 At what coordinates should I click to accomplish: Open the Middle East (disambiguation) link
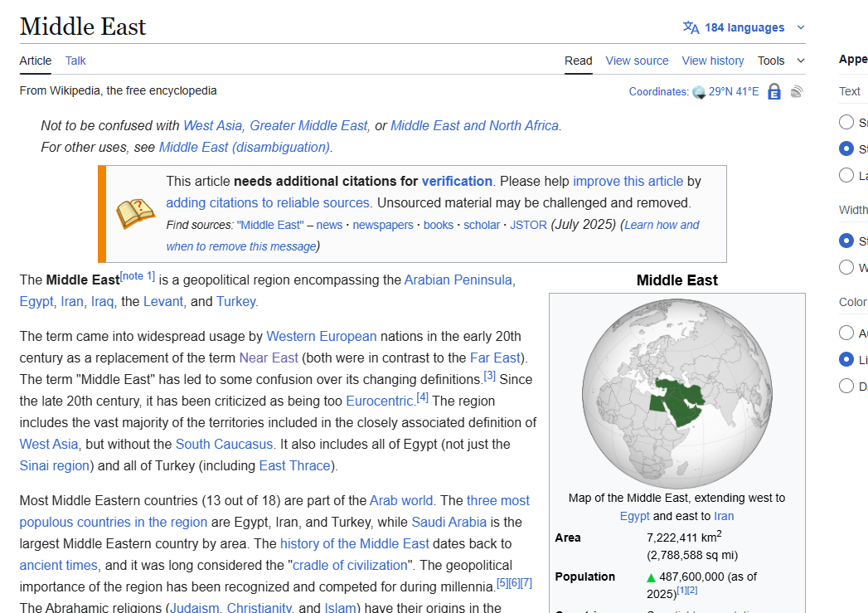pos(244,148)
